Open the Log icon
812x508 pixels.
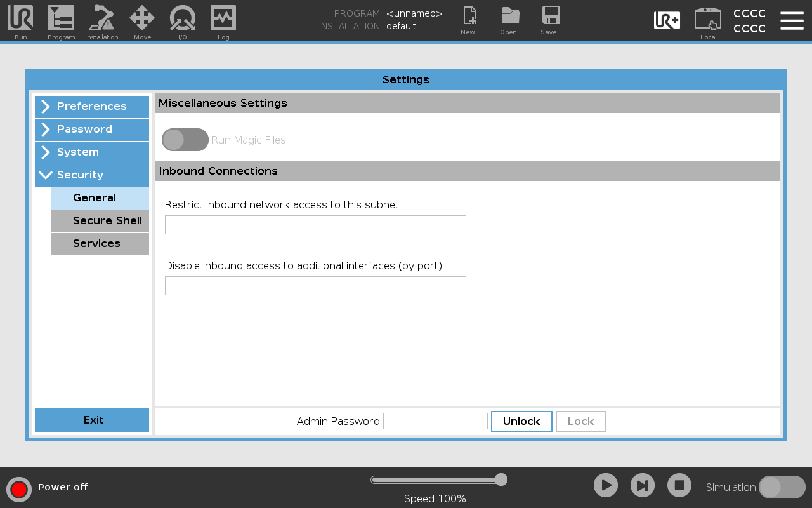coord(223,19)
